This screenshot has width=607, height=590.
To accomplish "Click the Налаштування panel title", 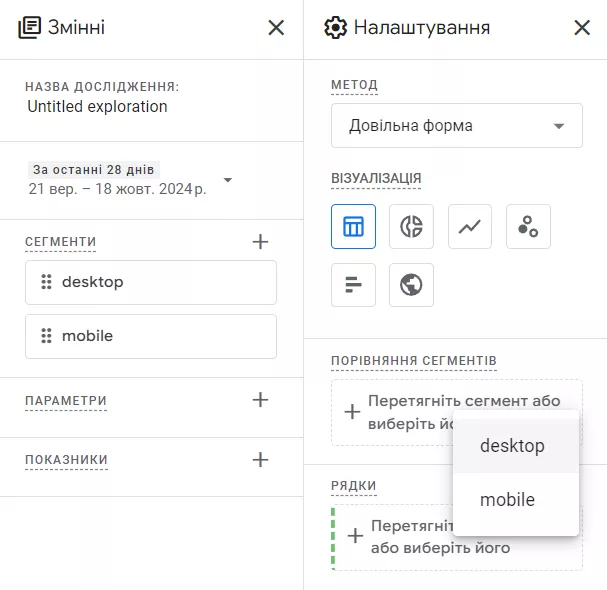I will (x=422, y=28).
